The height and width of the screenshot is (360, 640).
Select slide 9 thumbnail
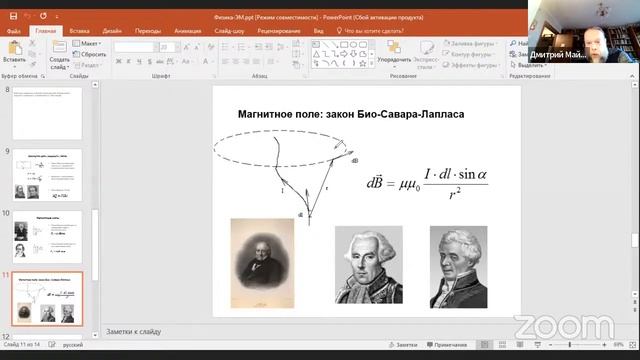pyautogui.click(x=47, y=175)
